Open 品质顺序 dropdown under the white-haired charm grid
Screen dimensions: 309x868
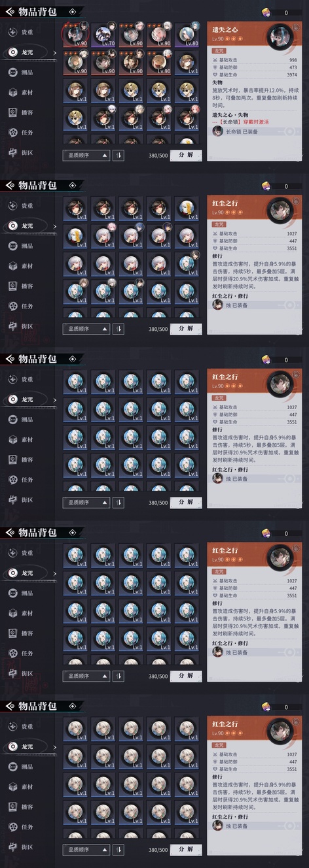coord(86,850)
